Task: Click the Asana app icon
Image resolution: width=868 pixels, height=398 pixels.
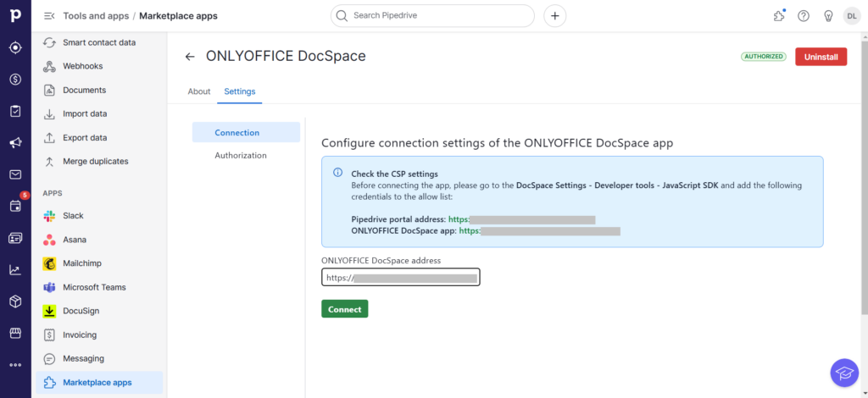Action: pos(49,240)
